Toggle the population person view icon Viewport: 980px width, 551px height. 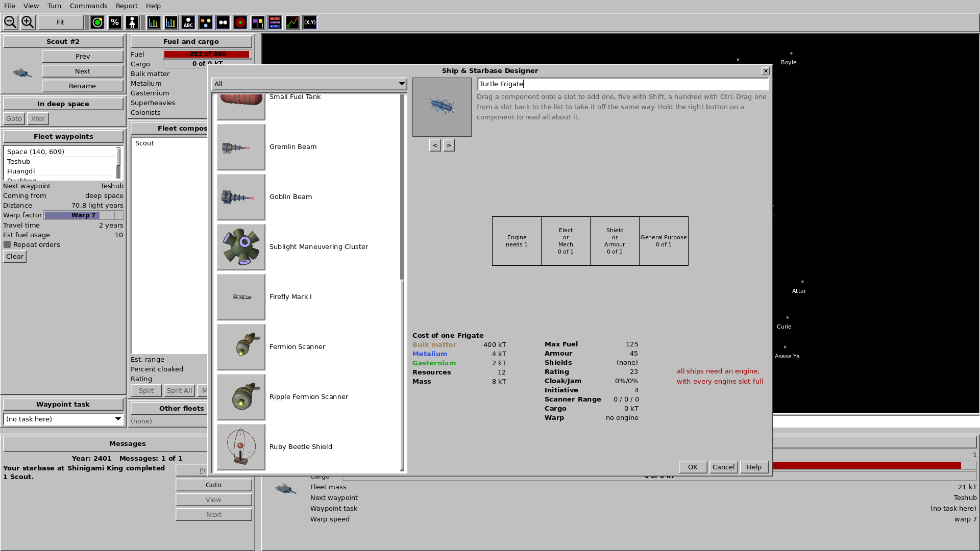(132, 22)
